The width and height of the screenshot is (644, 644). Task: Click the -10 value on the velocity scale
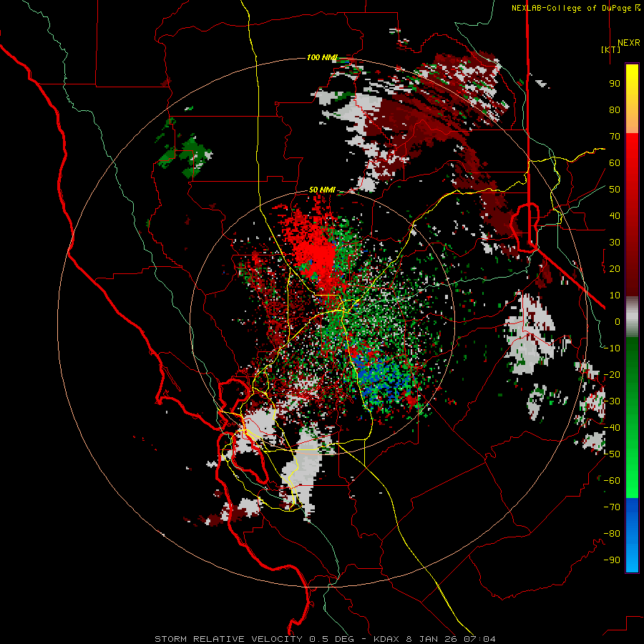pyautogui.click(x=612, y=348)
